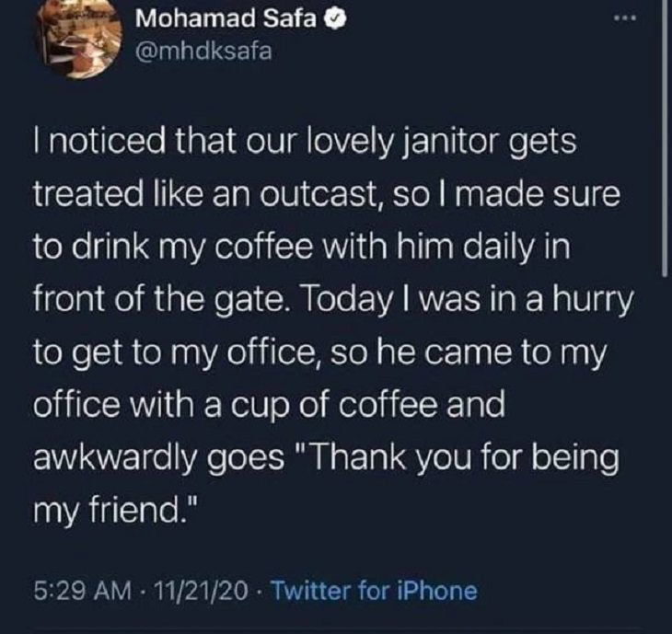
Task: Click the phrase "Today I was in a hurry"
Action: tap(468, 299)
